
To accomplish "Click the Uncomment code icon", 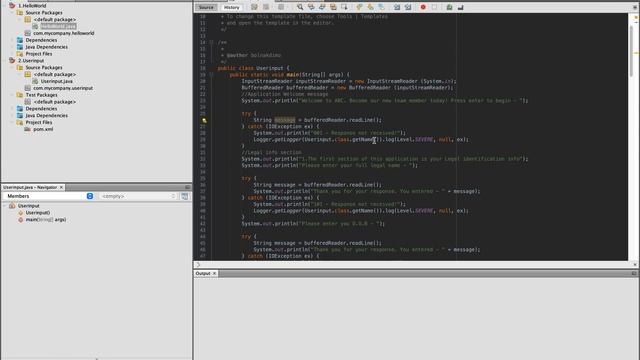I will click(460, 7).
